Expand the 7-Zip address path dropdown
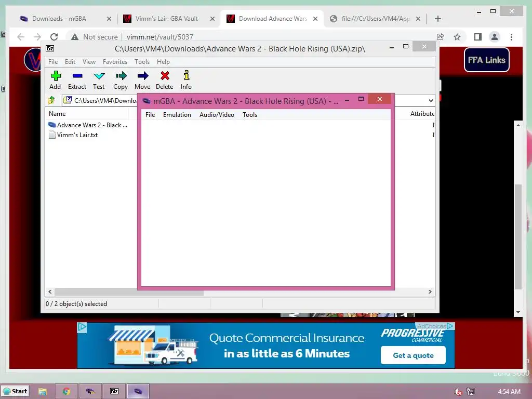 (x=431, y=100)
